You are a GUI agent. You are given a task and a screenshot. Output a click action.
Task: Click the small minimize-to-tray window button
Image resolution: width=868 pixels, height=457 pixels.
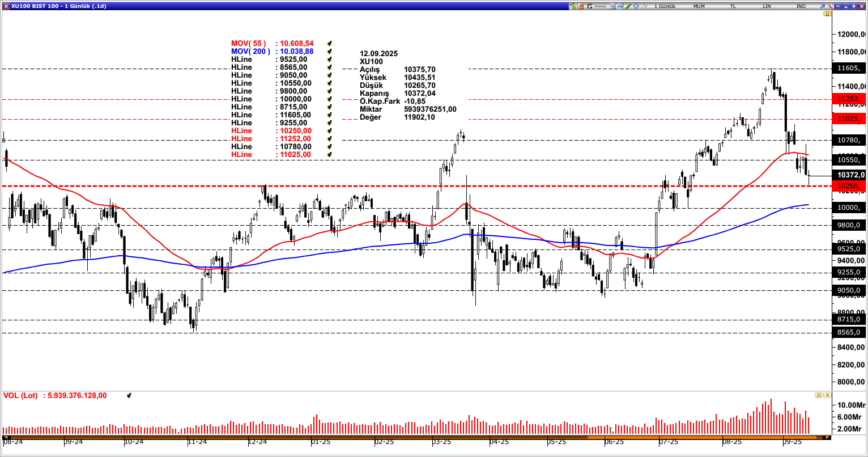[846, 6]
